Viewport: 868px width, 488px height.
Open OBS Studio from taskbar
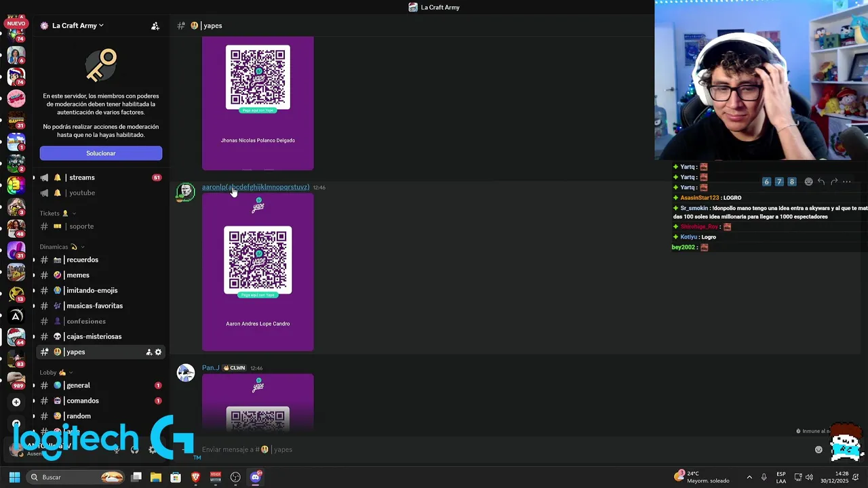pyautogui.click(x=235, y=477)
